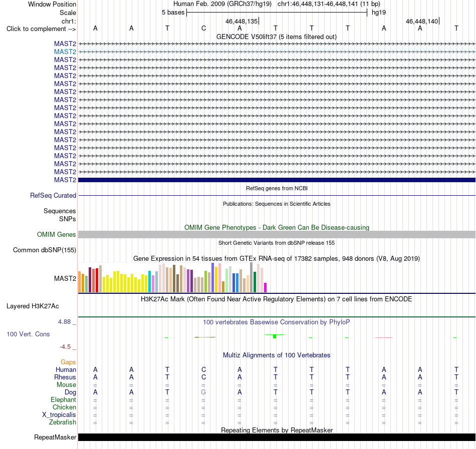Image resolution: width=476 pixels, height=449 pixels.
Task: Click the 46,448,140 coordinate marker
Action: tap(422, 21)
